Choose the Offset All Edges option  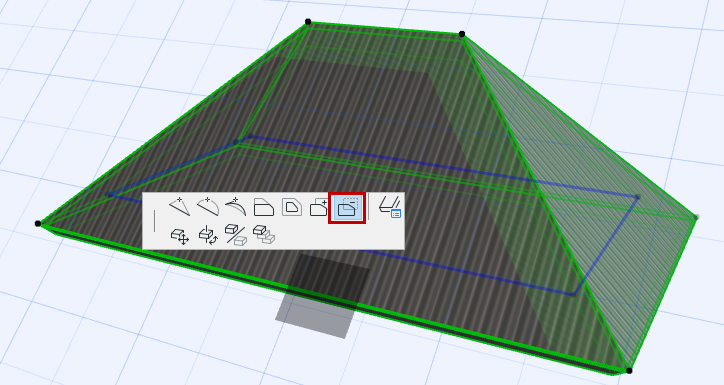pos(292,207)
